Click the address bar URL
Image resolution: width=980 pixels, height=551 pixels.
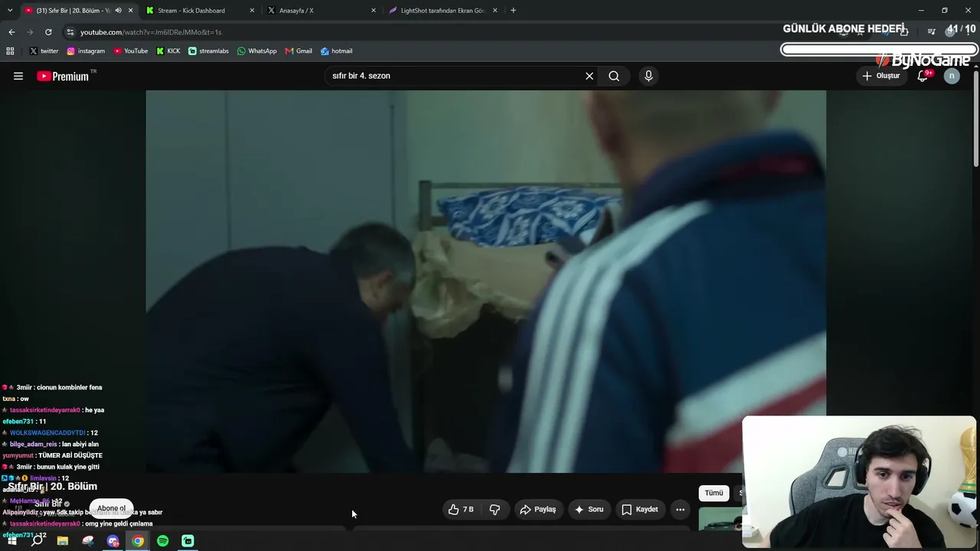tap(151, 32)
